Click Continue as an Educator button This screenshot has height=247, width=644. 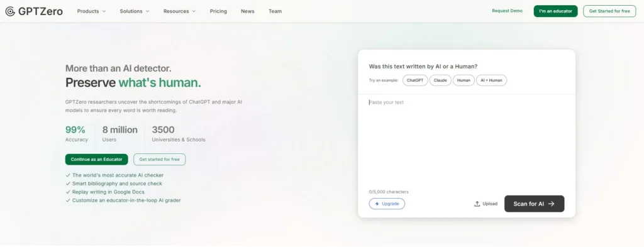tap(96, 159)
